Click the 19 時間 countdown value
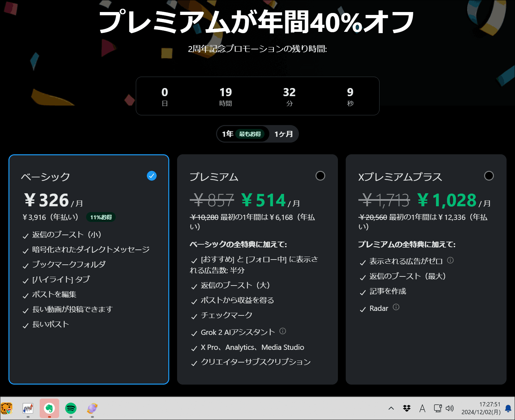The width and height of the screenshot is (515, 420). (x=225, y=96)
